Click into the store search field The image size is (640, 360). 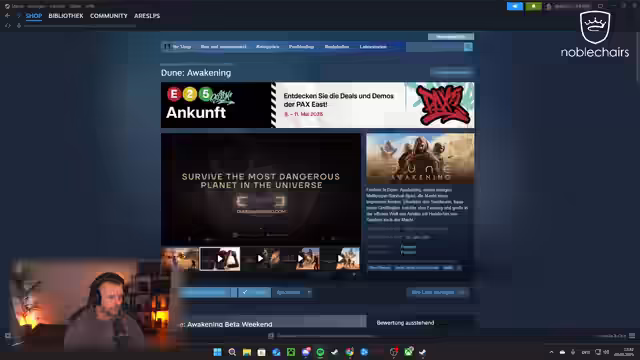click(435, 47)
